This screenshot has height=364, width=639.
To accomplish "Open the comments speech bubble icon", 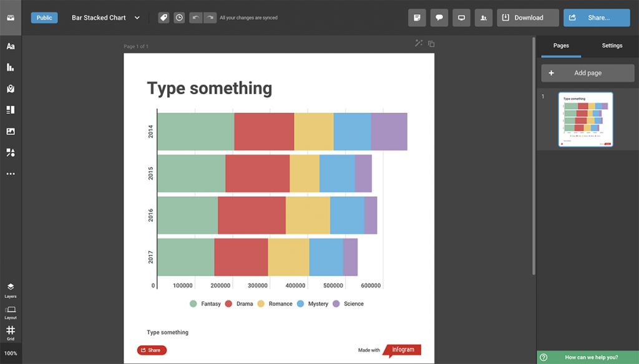I will [439, 17].
